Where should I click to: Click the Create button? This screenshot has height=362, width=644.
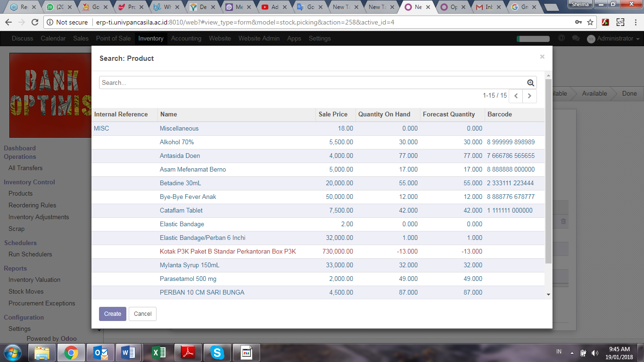(113, 314)
